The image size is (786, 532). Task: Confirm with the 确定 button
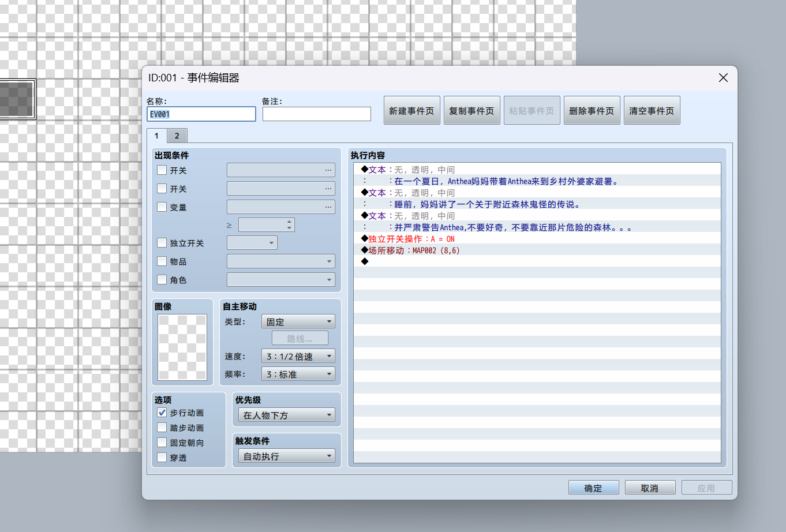(x=594, y=488)
